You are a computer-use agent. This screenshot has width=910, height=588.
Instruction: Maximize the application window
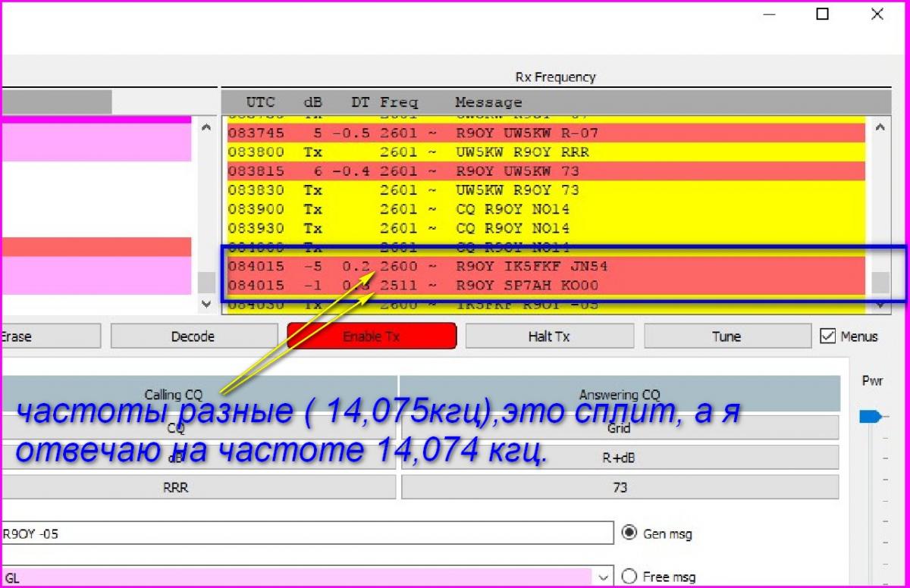(x=822, y=14)
